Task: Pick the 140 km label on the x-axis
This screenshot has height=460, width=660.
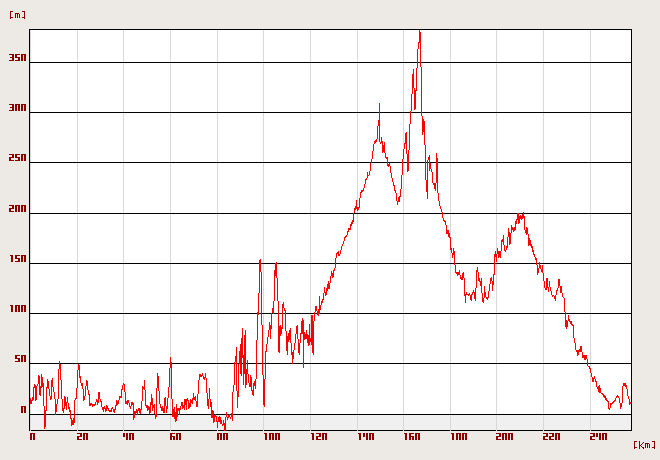Action: click(365, 437)
